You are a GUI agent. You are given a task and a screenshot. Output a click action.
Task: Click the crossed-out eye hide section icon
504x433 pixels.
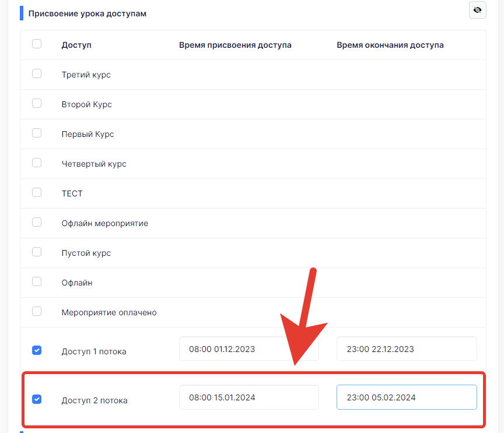pyautogui.click(x=477, y=10)
